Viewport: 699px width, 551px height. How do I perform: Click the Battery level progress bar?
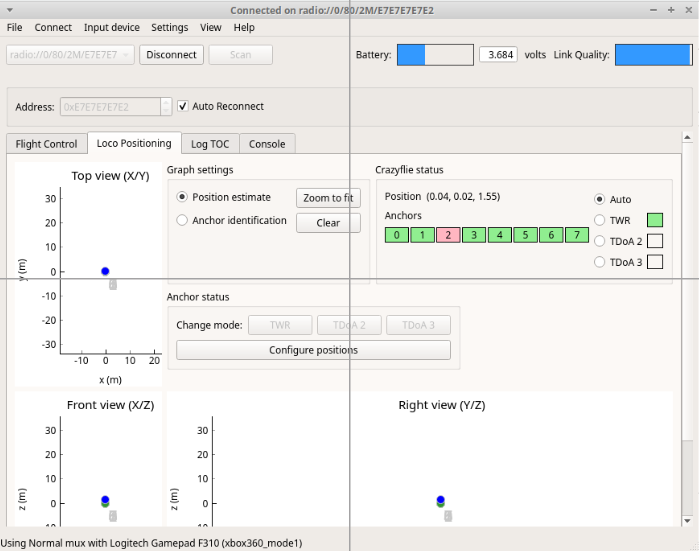pyautogui.click(x=435, y=55)
